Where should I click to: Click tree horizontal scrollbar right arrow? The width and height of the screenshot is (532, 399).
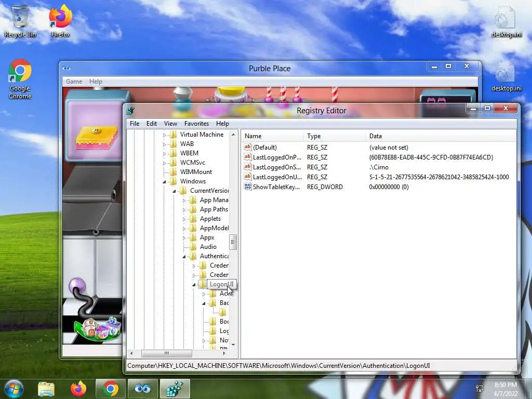click(224, 353)
